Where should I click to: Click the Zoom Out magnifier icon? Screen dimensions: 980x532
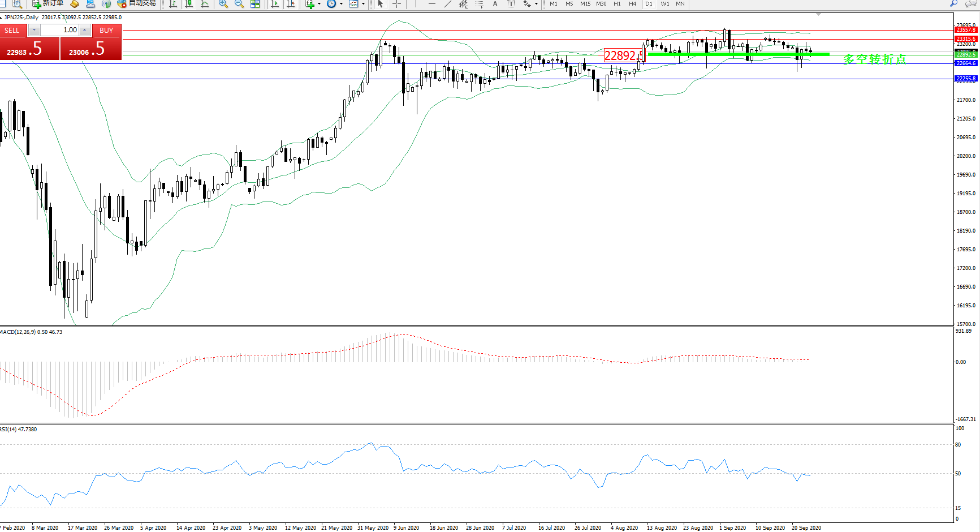(x=239, y=4)
